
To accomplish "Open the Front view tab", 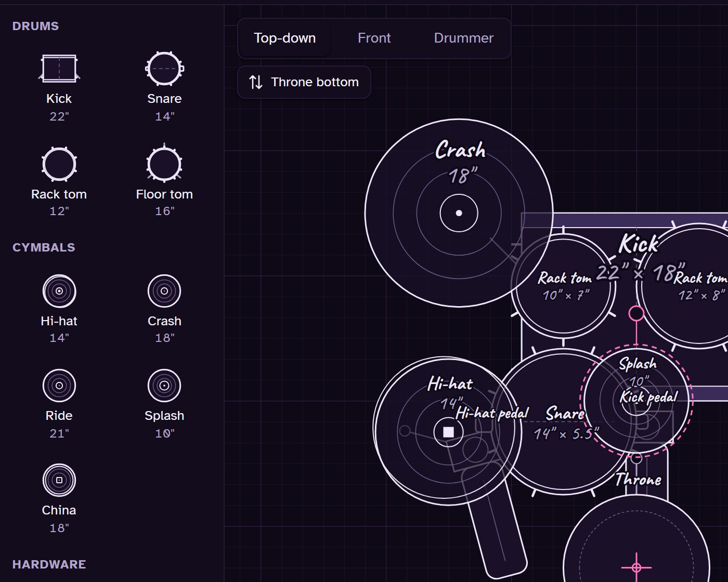I will [374, 38].
